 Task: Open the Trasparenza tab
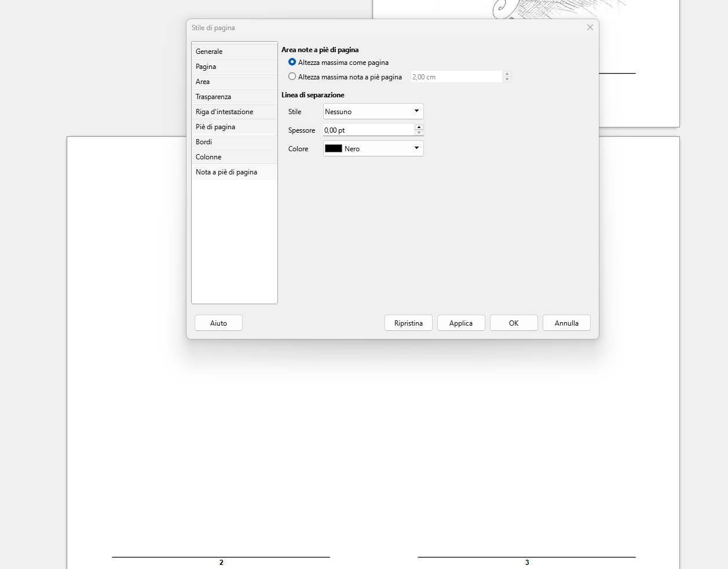[235, 96]
